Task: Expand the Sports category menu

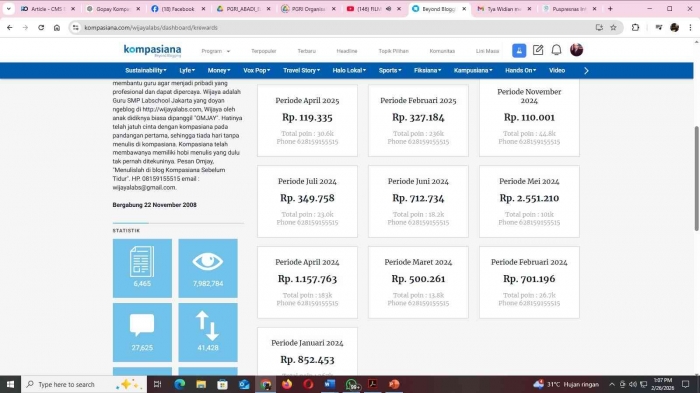Action: [x=390, y=71]
